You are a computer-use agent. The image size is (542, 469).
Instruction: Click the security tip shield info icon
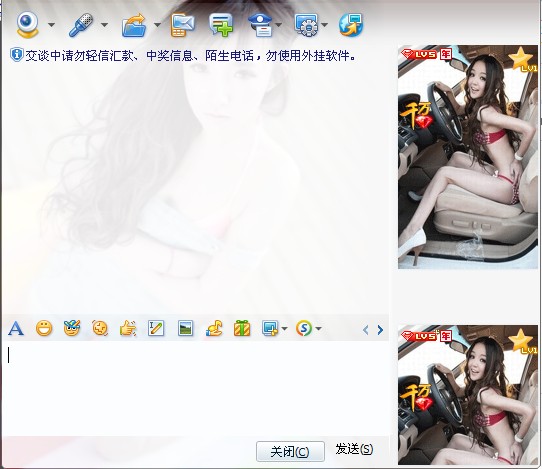pyautogui.click(x=16, y=55)
